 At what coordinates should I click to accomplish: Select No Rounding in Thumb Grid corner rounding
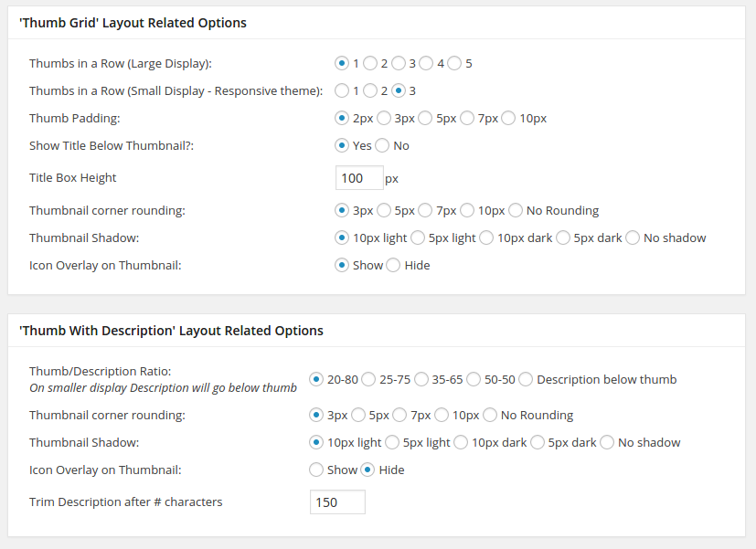click(x=516, y=211)
